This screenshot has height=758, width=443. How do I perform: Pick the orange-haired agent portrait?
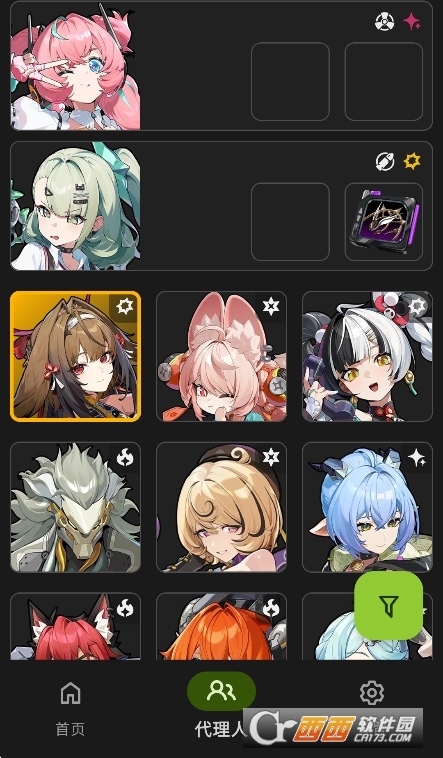point(222,626)
